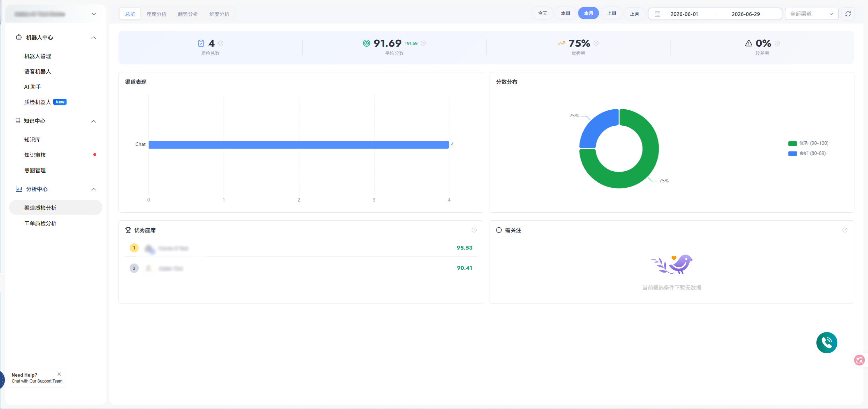Collapse the 分析中心 menu section
The width and height of the screenshot is (868, 409).
tap(93, 189)
